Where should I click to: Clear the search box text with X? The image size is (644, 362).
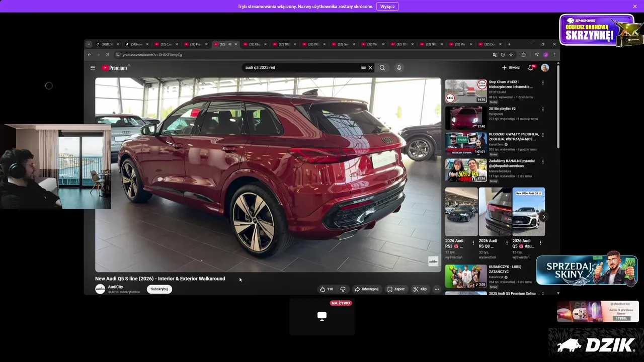[370, 68]
